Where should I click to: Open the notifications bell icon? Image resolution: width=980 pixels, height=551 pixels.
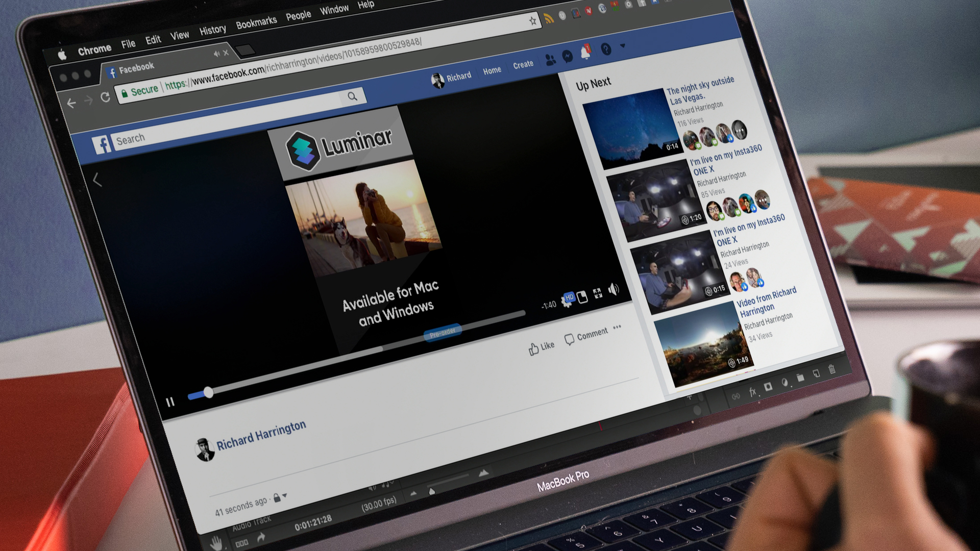[x=585, y=53]
